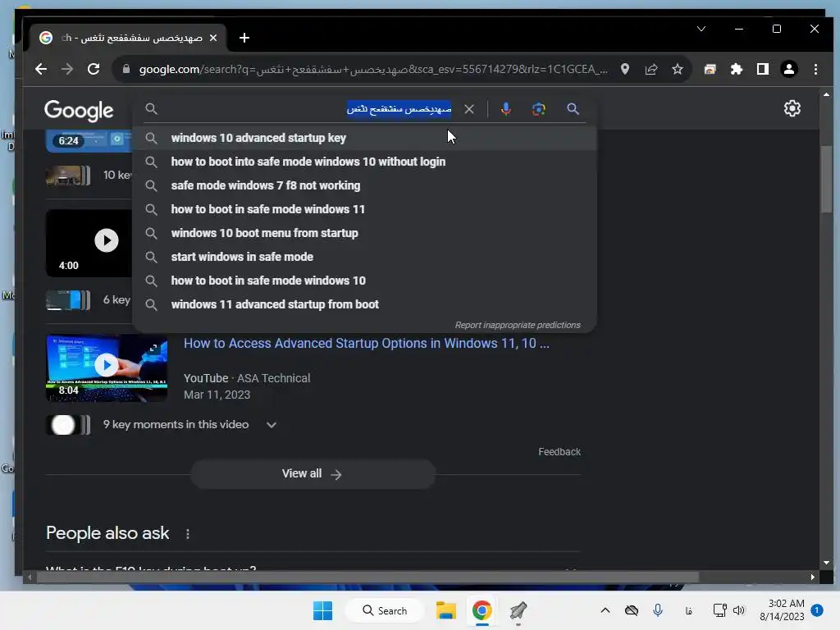This screenshot has height=630, width=840.
Task: Click vertical scrollbar up arrow
Action: [826, 94]
